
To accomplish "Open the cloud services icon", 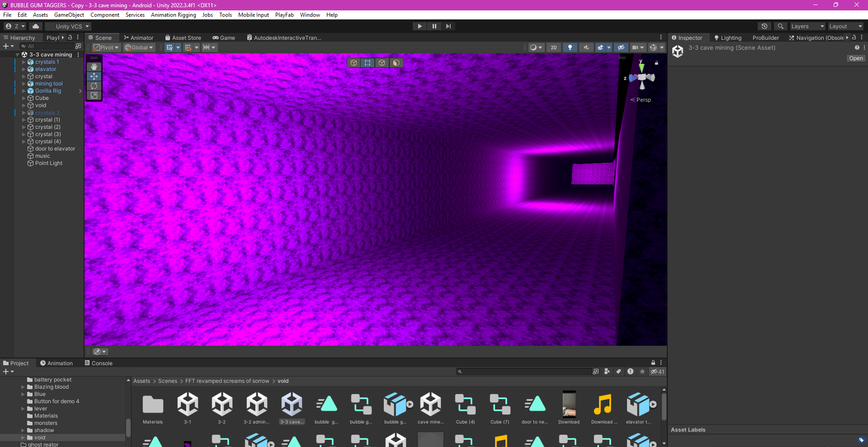I will tap(36, 26).
